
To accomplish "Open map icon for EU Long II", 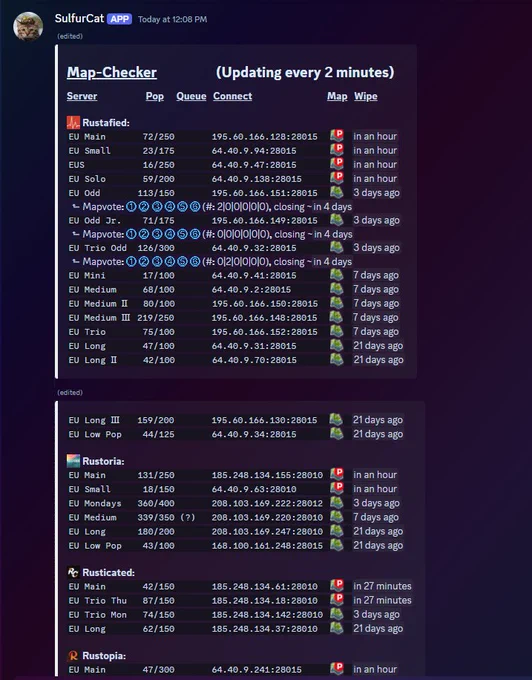I will [x=336, y=360].
